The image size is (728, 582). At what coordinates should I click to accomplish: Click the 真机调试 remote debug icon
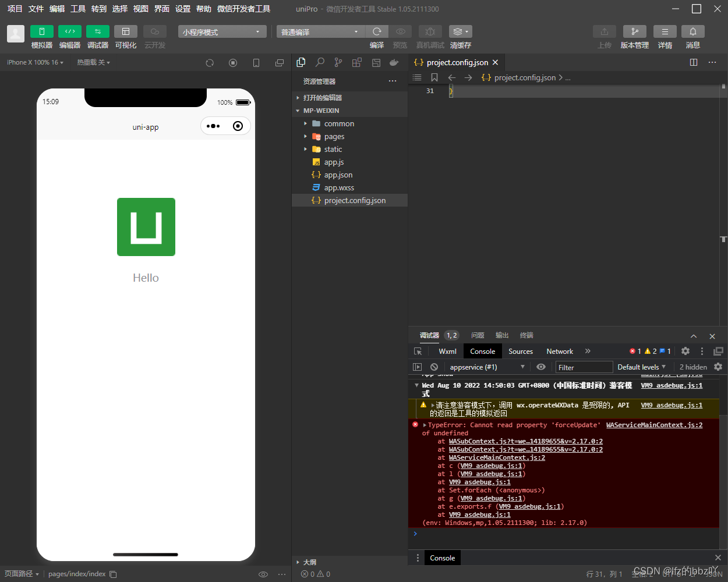430,31
